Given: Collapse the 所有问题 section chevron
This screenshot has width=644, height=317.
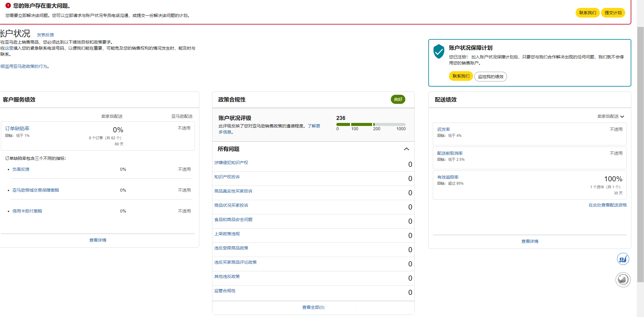Looking at the screenshot, I should coord(406,149).
